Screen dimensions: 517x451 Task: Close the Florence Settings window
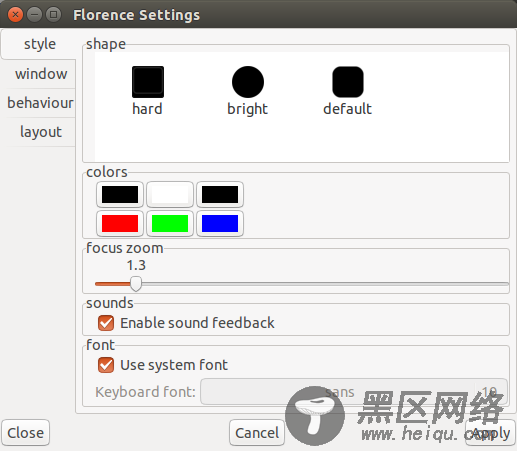coord(15,15)
